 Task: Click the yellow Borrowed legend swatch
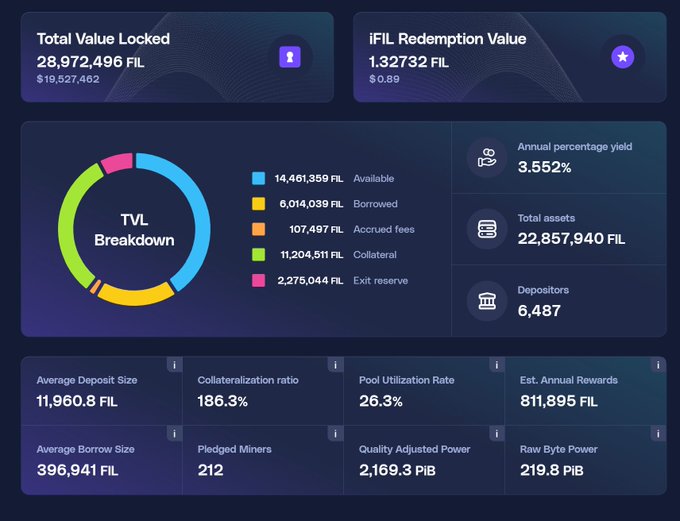pyautogui.click(x=258, y=204)
